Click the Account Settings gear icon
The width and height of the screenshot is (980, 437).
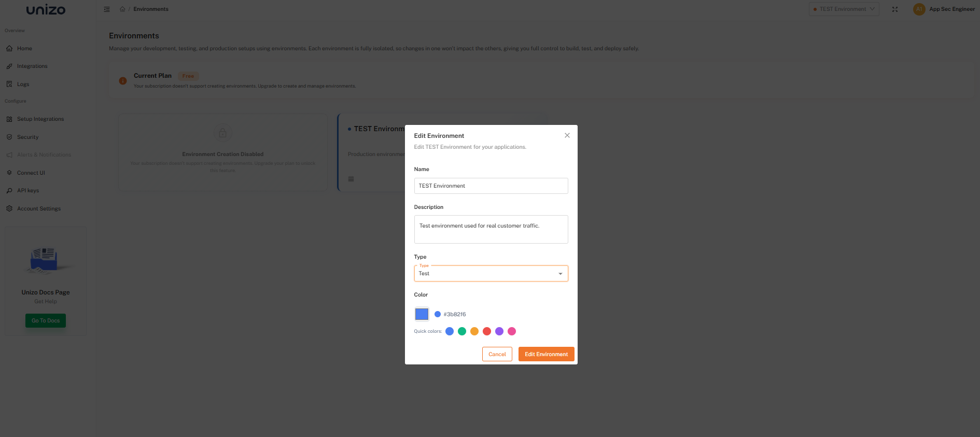click(9, 209)
